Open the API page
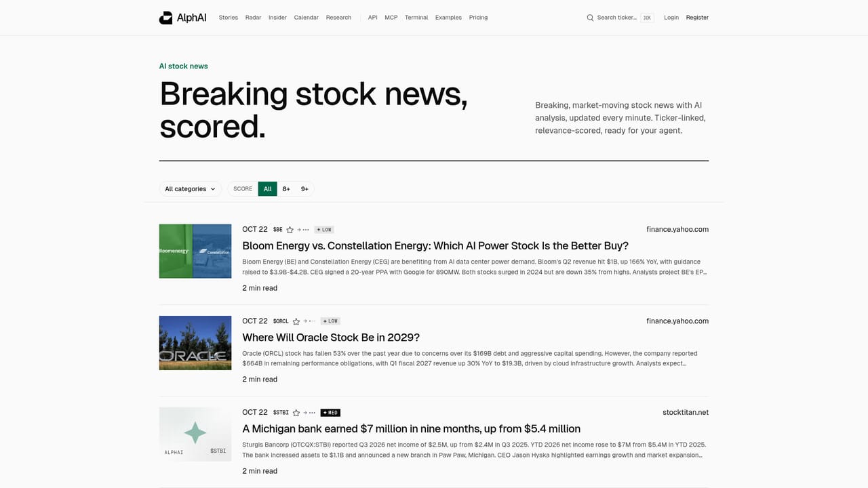This screenshot has width=868, height=488. pyautogui.click(x=372, y=18)
